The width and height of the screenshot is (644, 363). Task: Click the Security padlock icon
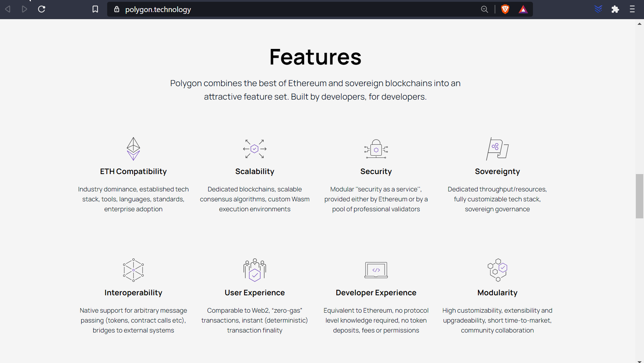click(x=376, y=149)
